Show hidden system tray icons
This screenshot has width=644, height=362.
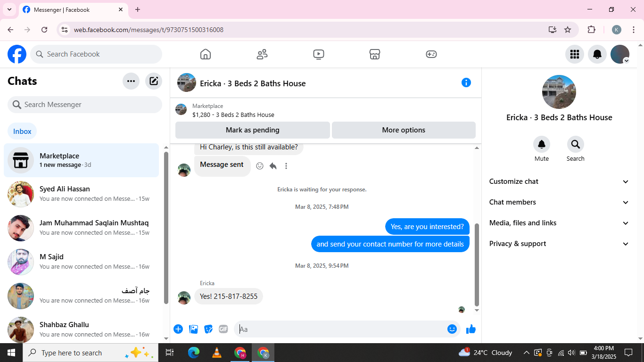point(526,353)
